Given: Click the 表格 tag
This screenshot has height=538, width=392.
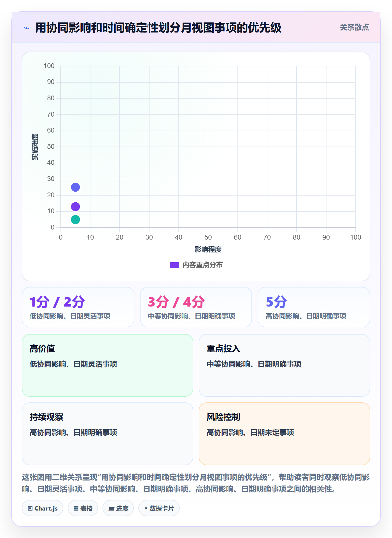Looking at the screenshot, I should click(x=83, y=508).
